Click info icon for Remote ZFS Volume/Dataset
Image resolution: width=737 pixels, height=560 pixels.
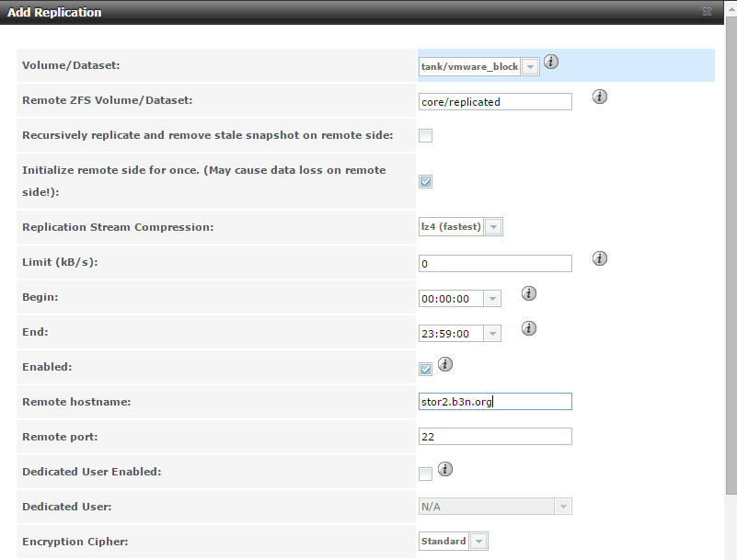[599, 97]
